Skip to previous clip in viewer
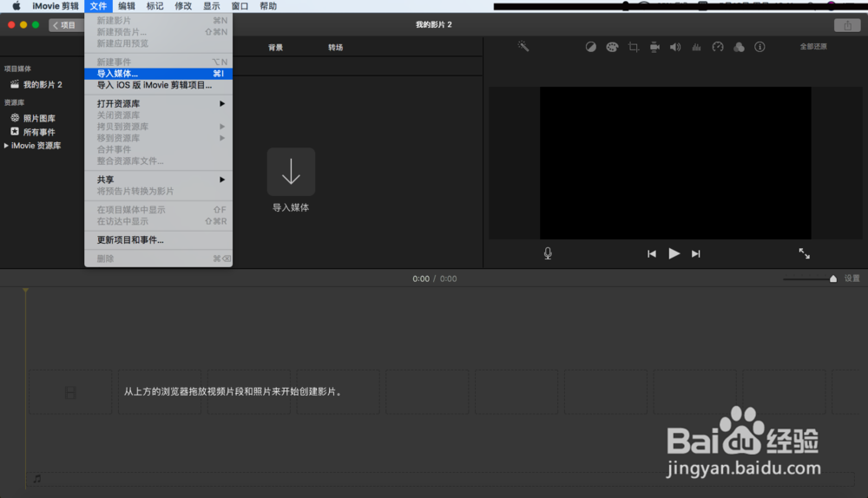The width and height of the screenshot is (868, 498). 652,253
